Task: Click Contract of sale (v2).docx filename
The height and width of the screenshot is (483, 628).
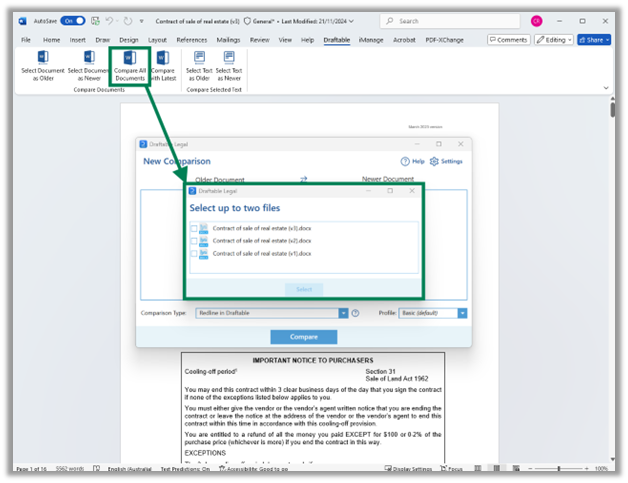Action: [262, 241]
